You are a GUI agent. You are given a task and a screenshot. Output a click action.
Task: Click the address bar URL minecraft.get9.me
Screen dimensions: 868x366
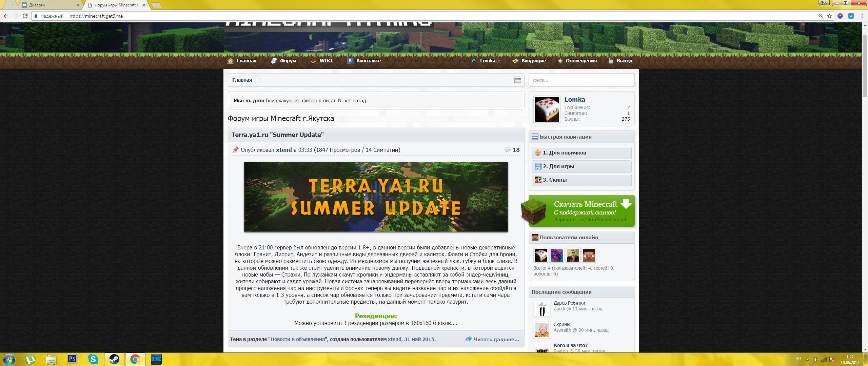coord(96,16)
